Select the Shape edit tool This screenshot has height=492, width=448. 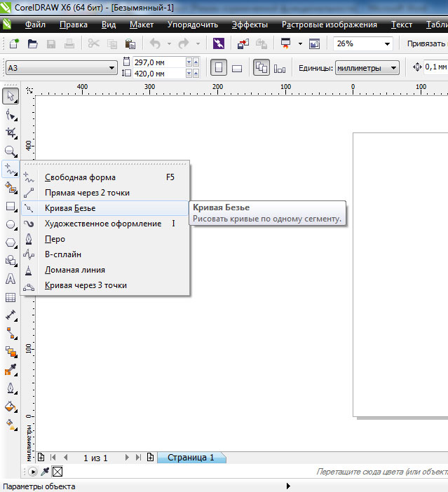click(11, 115)
